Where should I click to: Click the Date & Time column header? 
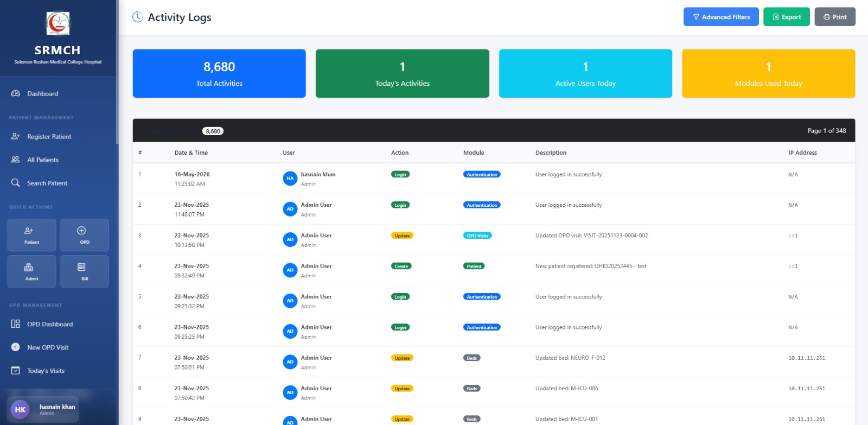point(191,153)
